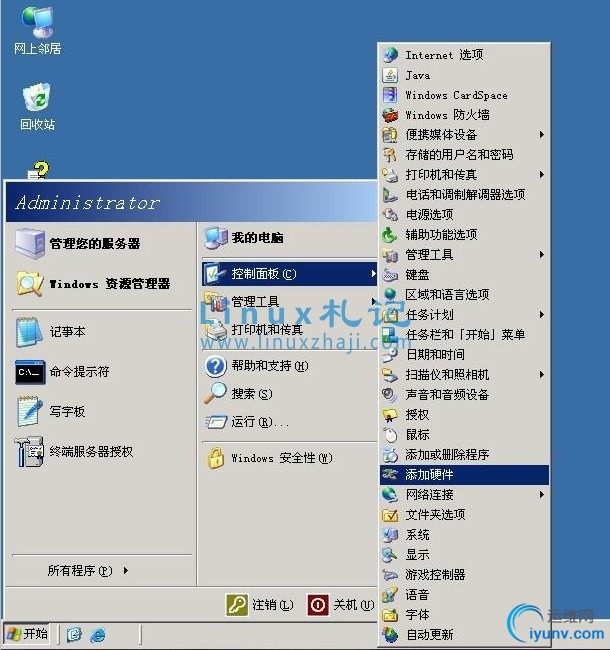Click the 电源选项 power icon
This screenshot has height=650, width=610.
click(x=390, y=214)
